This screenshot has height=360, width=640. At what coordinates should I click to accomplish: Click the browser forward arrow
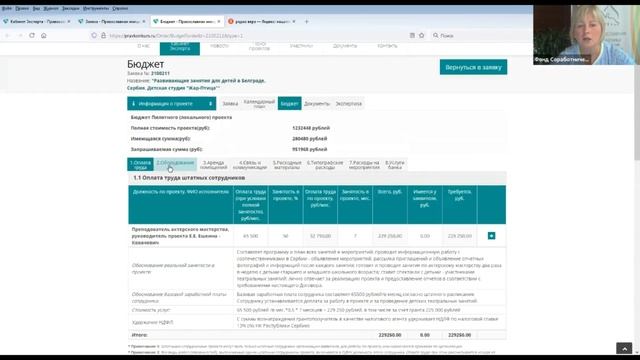click(x=20, y=36)
